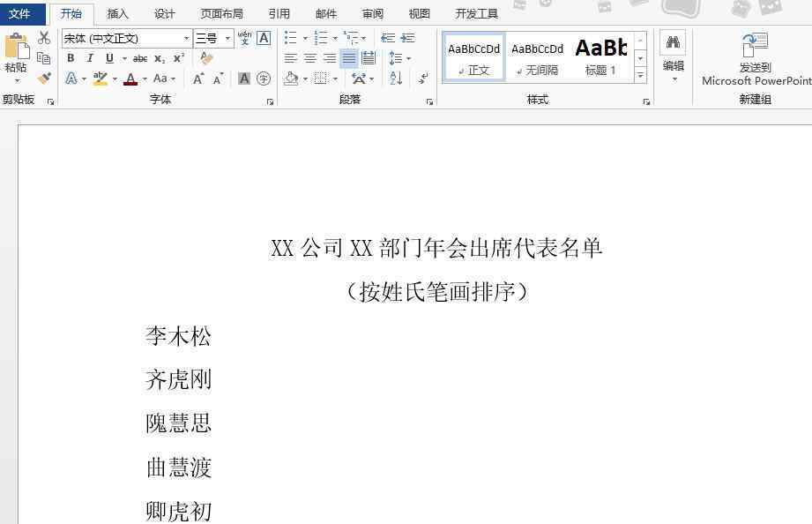
Task: Open the phonetic guide (wén) tool
Action: (244, 38)
